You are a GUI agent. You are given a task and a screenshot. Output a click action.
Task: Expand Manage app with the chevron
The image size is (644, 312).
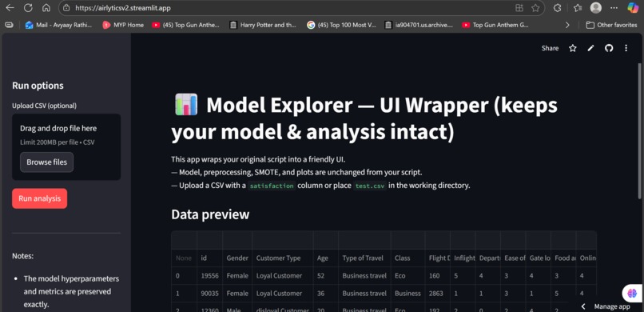click(x=583, y=306)
